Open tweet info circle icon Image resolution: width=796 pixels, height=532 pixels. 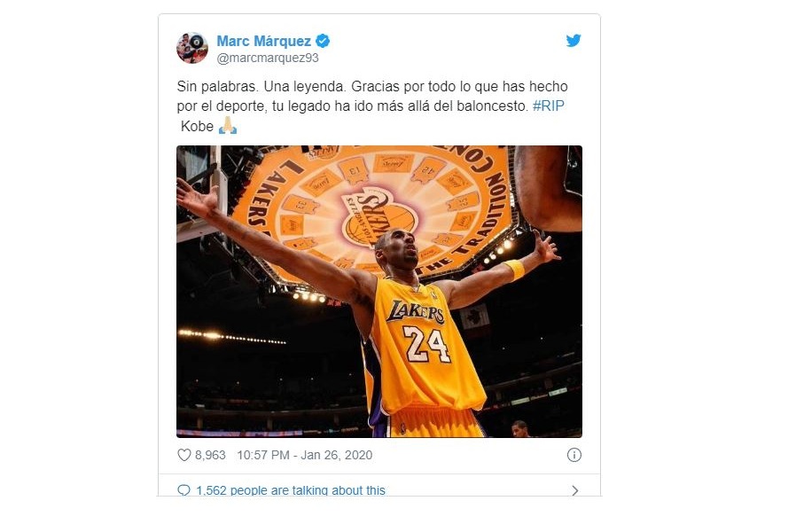point(574,455)
